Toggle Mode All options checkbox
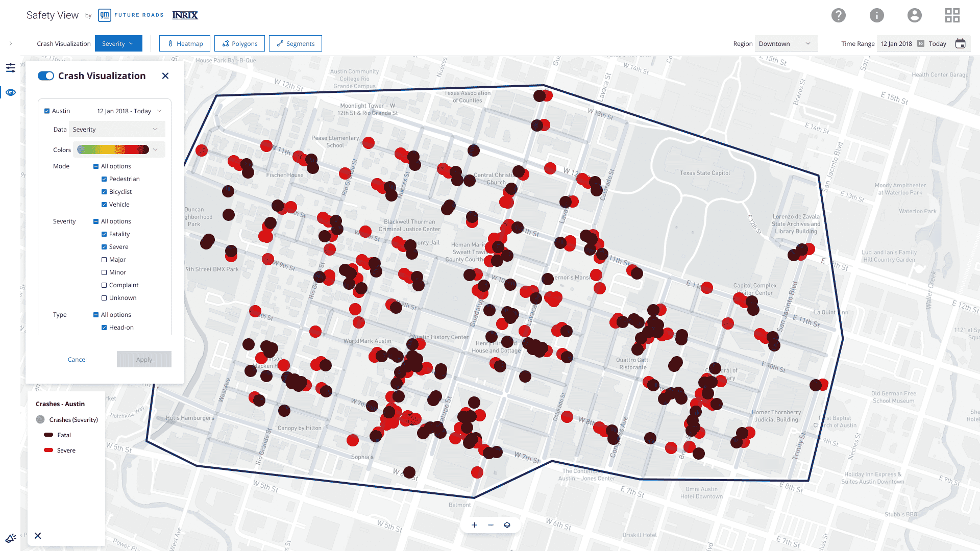 tap(96, 166)
